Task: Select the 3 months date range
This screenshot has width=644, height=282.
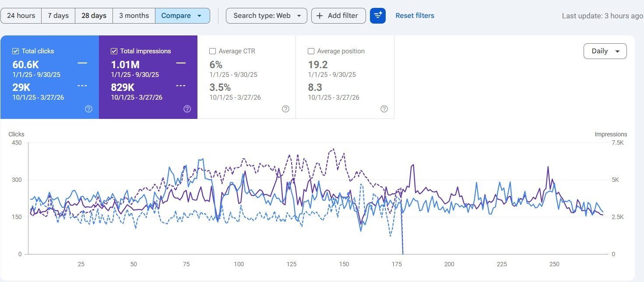Action: click(x=134, y=16)
